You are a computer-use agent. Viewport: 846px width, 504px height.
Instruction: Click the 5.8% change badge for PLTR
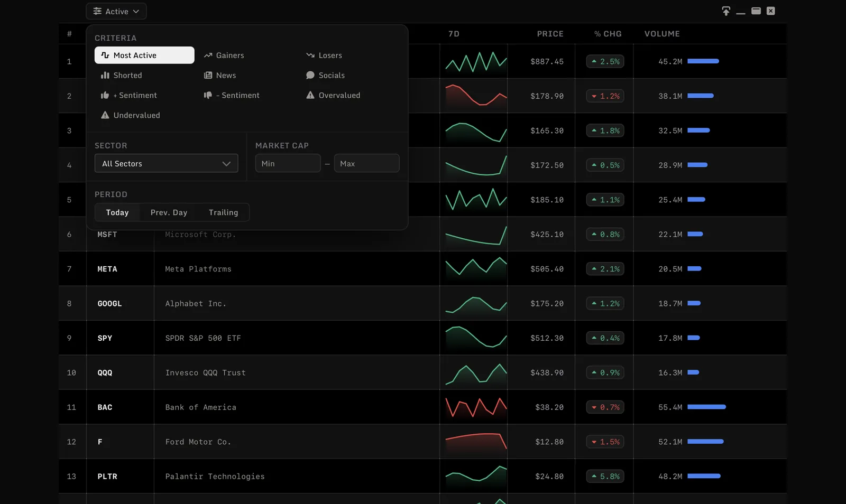605,477
